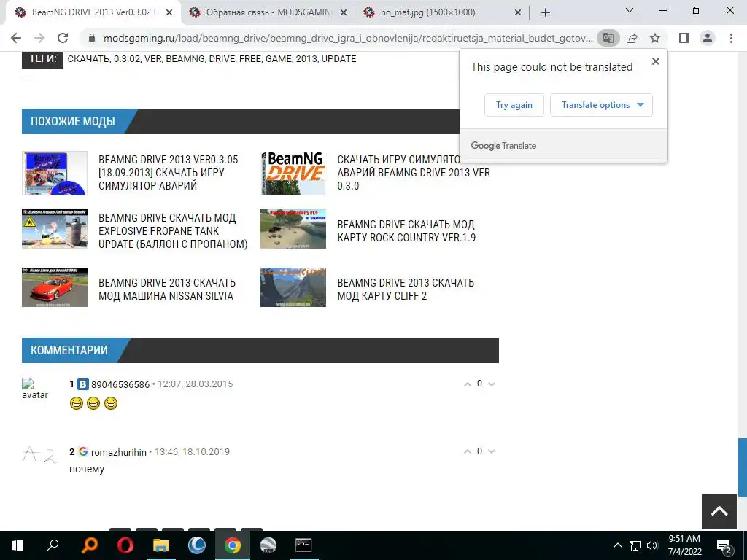The width and height of the screenshot is (747, 560).
Task: Open the Windows Start menu
Action: [x=18, y=545]
